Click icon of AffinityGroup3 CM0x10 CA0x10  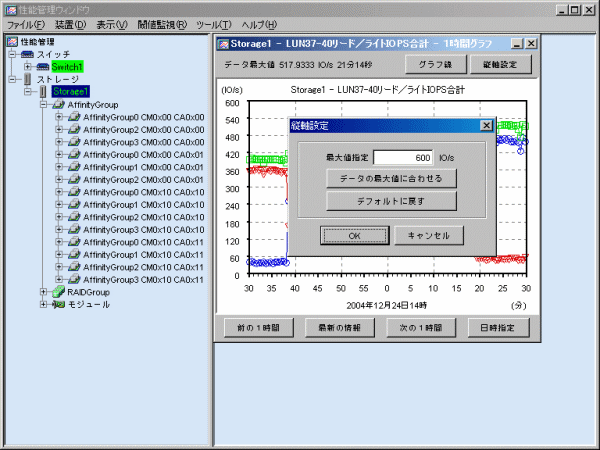coord(74,229)
